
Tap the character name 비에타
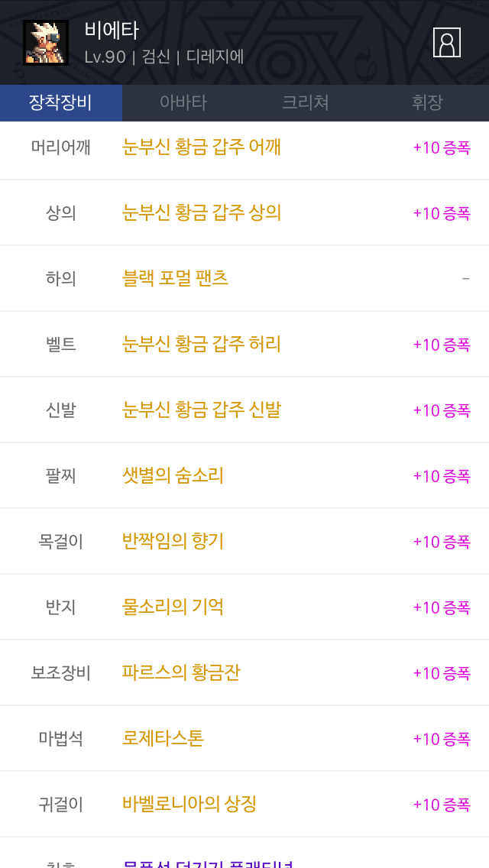point(112,30)
